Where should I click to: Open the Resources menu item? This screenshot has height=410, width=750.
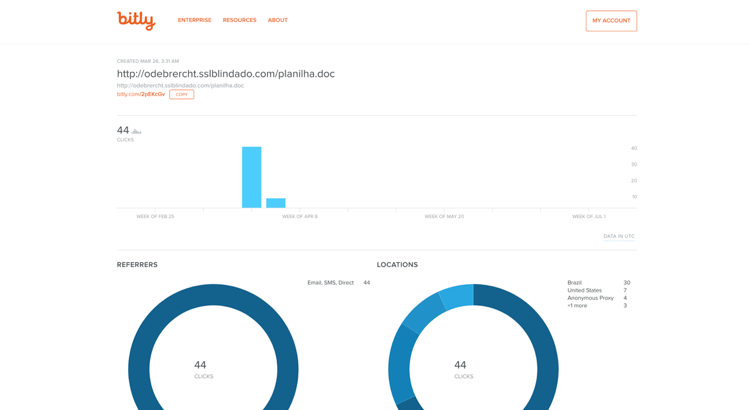click(239, 20)
